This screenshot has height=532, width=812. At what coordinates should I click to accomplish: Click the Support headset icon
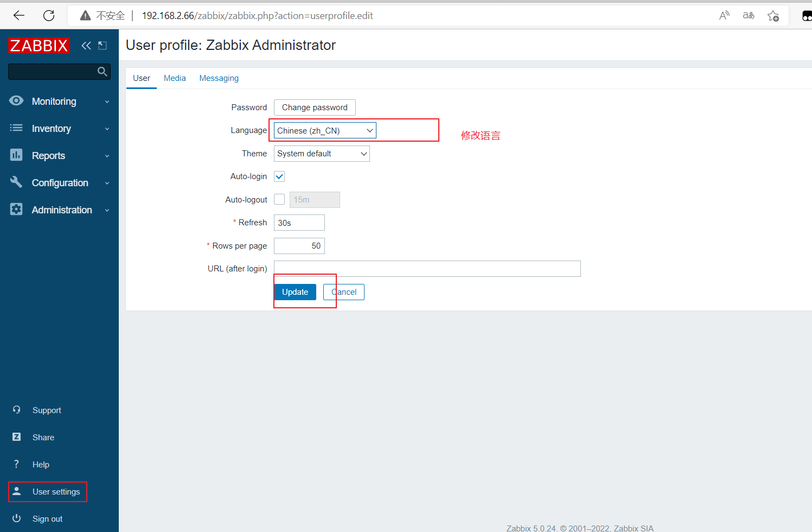click(17, 410)
